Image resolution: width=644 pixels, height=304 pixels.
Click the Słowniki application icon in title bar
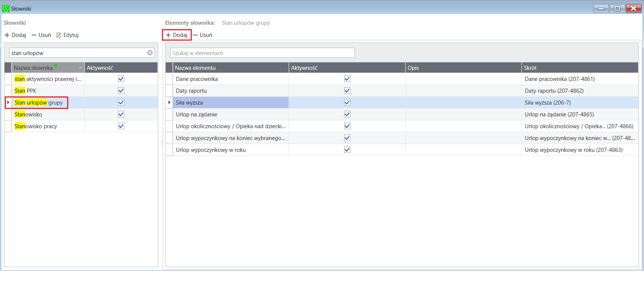click(6, 8)
